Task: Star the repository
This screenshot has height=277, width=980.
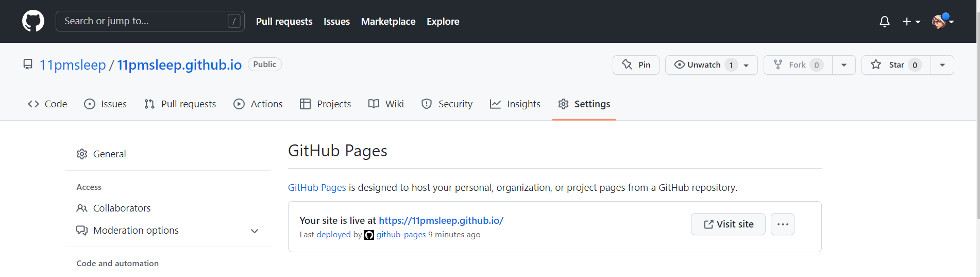Action: click(896, 65)
